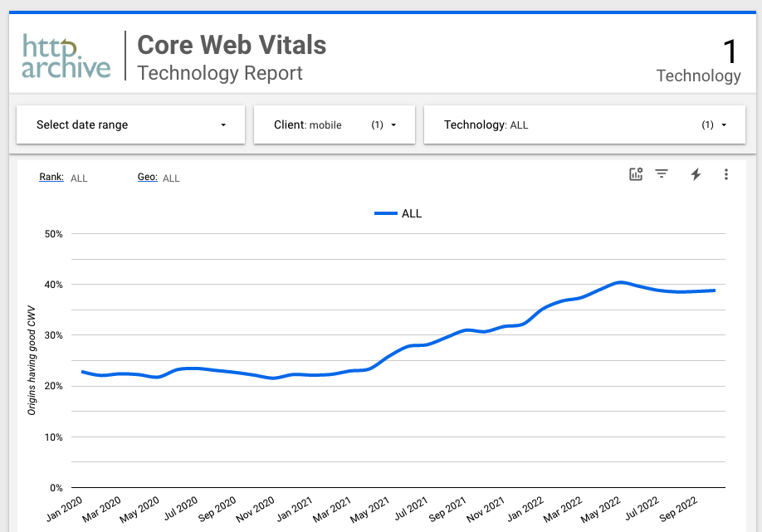
Task: Open the Select date range dropdown
Action: coord(130,124)
